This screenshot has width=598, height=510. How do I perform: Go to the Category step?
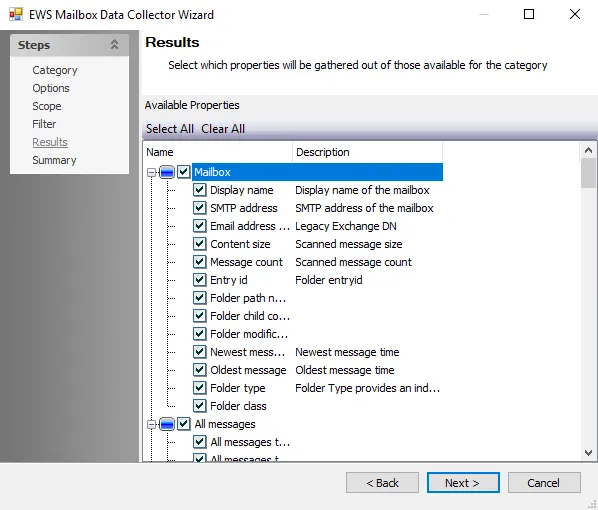55,70
